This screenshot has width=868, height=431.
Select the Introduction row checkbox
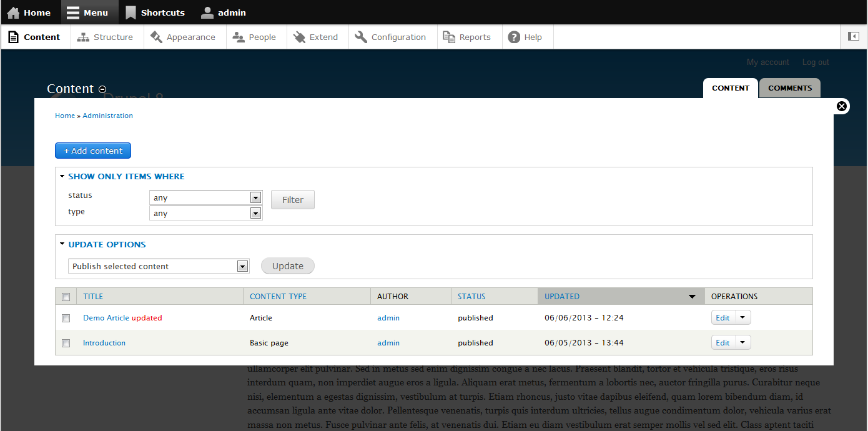pos(66,343)
